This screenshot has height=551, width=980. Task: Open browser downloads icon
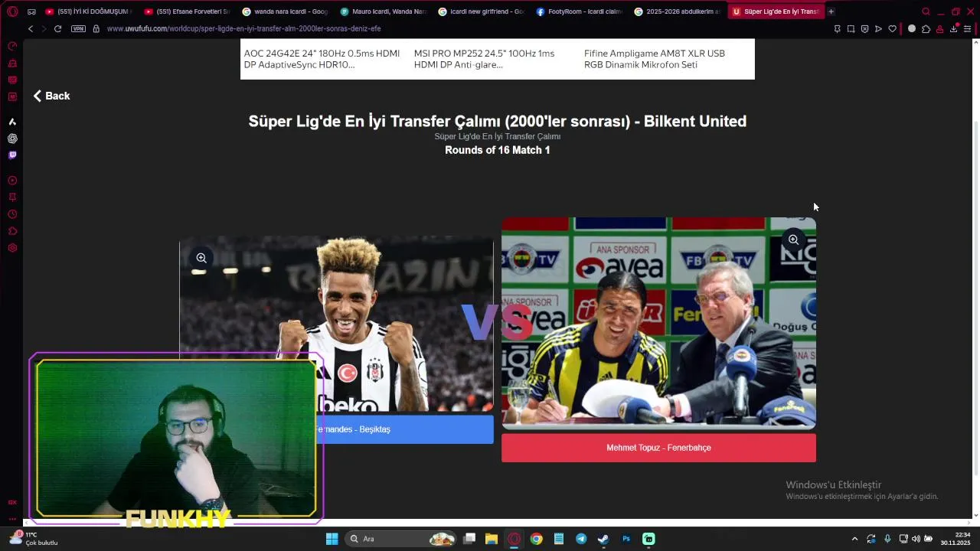tap(953, 28)
